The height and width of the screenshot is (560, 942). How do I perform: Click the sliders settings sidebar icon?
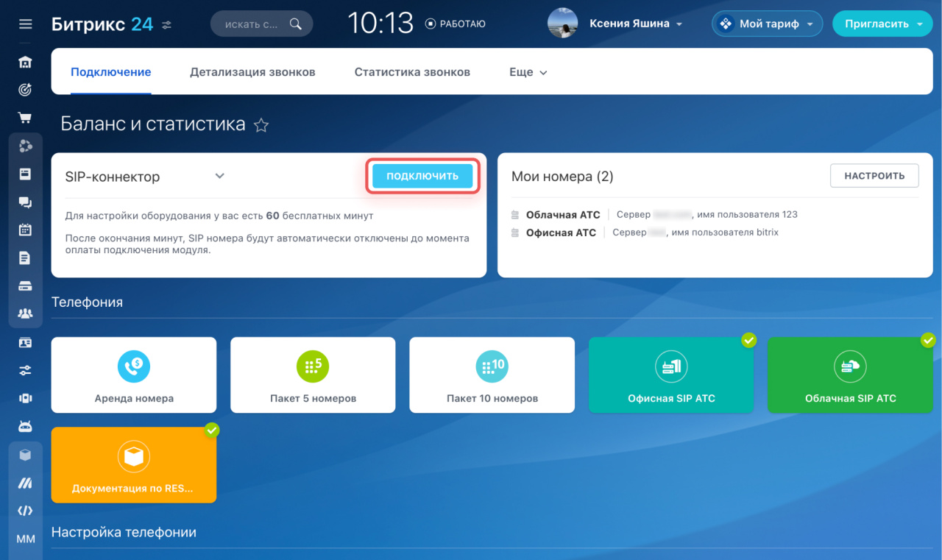(x=25, y=370)
